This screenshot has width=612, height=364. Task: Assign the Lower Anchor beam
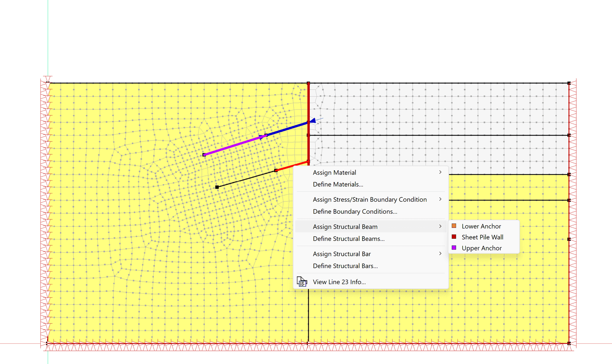click(x=484, y=226)
